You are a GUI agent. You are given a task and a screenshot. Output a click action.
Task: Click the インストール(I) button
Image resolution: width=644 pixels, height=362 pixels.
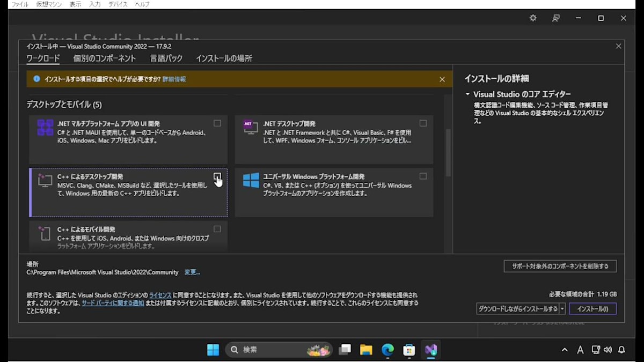click(592, 308)
